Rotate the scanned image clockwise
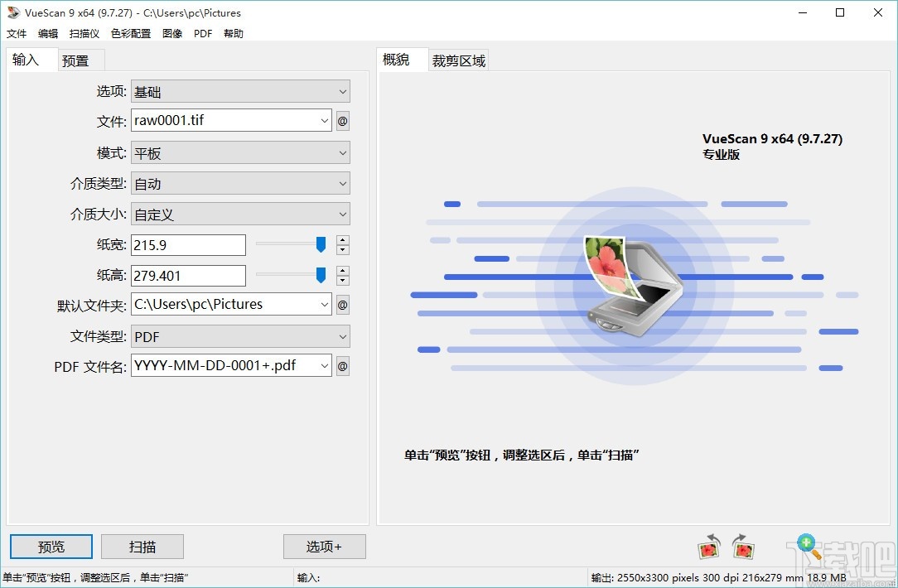898x588 pixels. coord(743,547)
